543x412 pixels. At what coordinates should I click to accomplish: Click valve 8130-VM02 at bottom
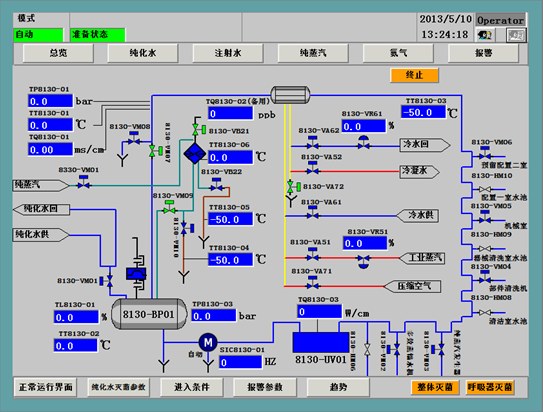(393, 349)
